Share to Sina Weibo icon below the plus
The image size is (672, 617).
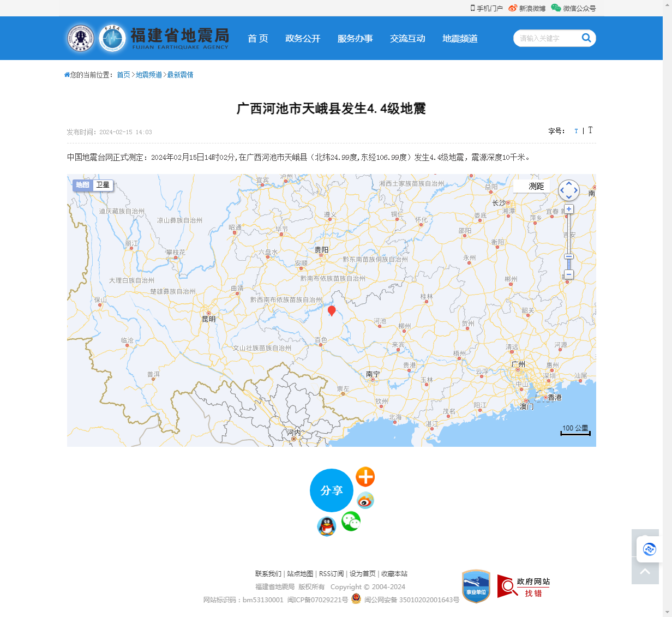(x=365, y=500)
